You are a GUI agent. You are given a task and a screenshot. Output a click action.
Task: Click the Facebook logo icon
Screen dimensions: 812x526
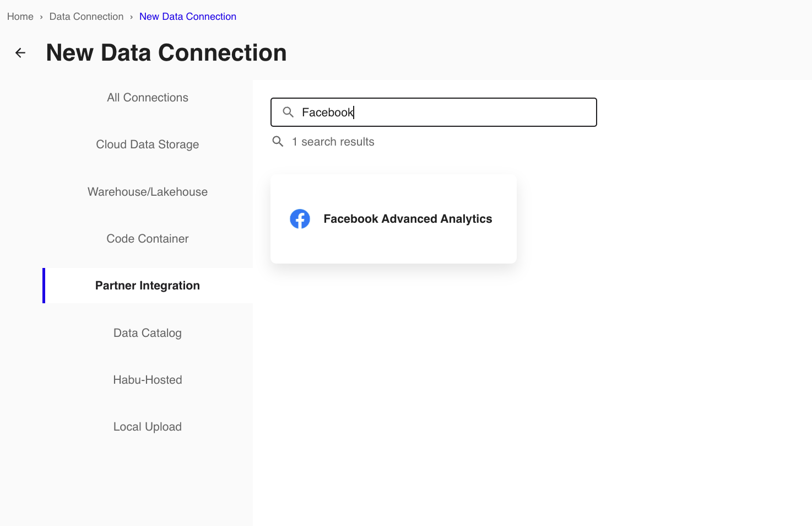pos(300,219)
